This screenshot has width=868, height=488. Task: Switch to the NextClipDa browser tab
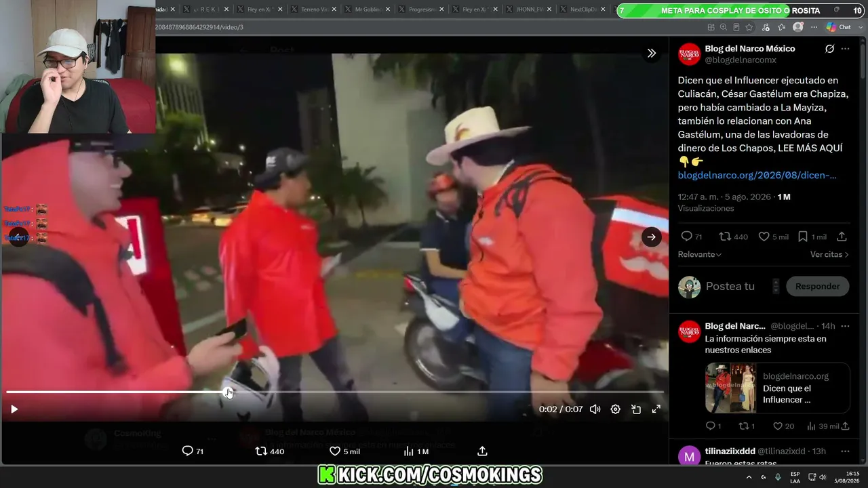[583, 9]
